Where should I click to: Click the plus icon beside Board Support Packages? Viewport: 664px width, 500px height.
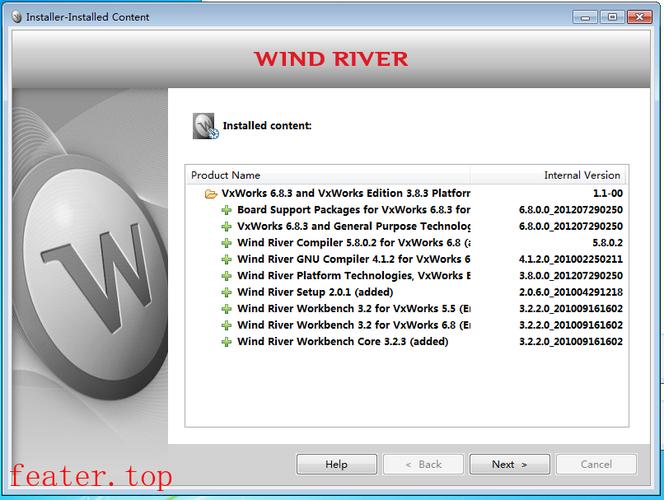pos(227,210)
